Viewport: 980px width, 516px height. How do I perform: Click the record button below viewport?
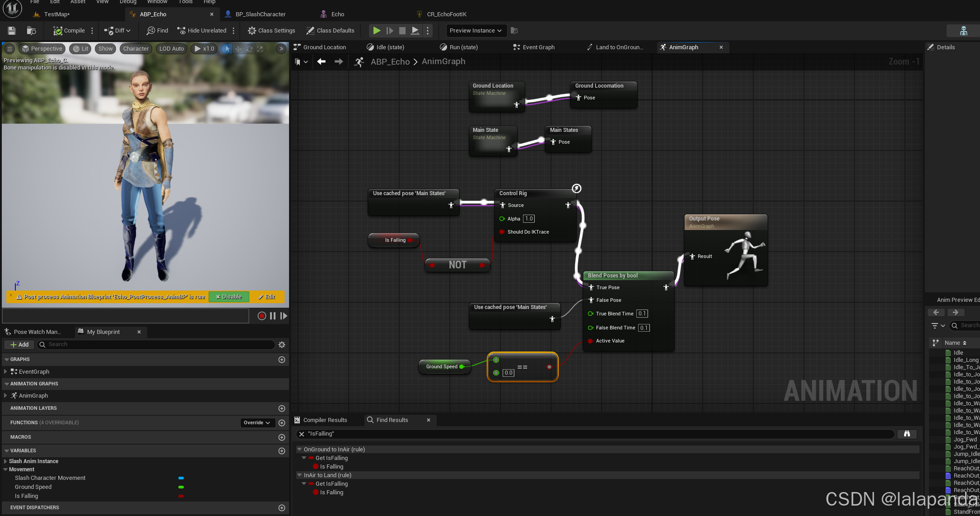(x=261, y=316)
